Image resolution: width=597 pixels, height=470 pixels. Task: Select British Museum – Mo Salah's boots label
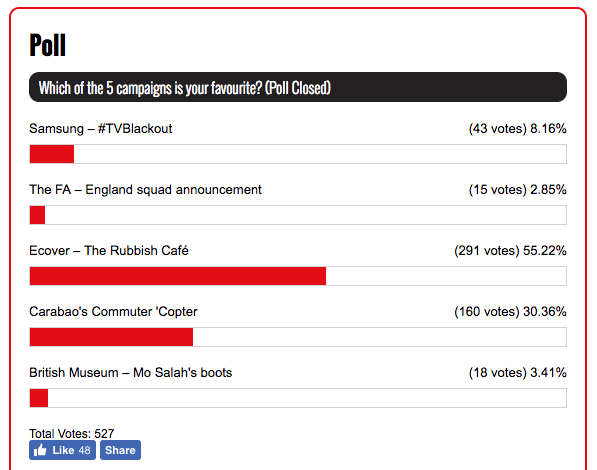131,372
